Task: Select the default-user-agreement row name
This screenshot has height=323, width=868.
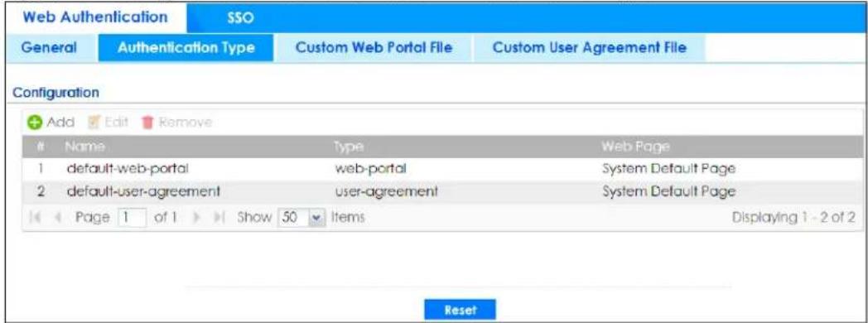Action: coord(143,192)
